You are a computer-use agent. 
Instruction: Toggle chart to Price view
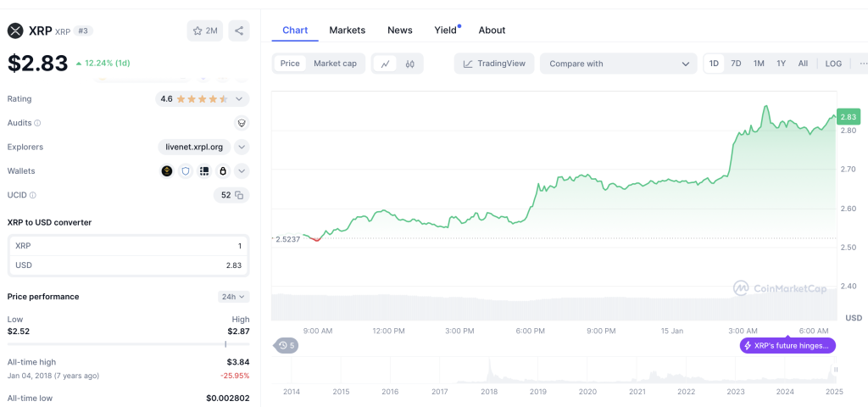pyautogui.click(x=290, y=64)
